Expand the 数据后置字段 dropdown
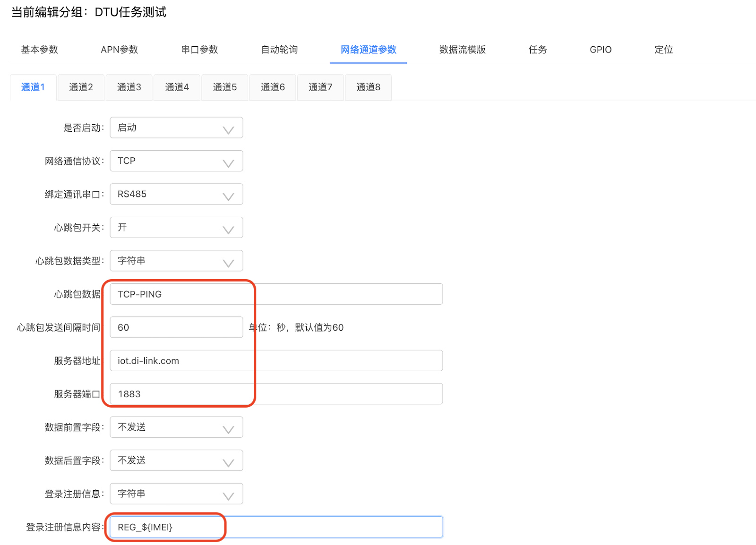Screen dimensions: 756x545 click(x=176, y=460)
